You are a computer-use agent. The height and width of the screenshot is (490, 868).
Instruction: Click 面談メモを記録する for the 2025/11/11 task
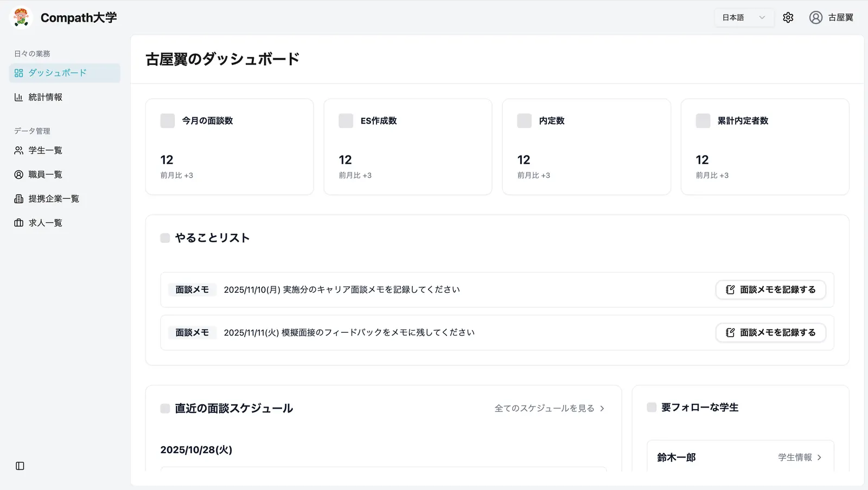pos(771,333)
